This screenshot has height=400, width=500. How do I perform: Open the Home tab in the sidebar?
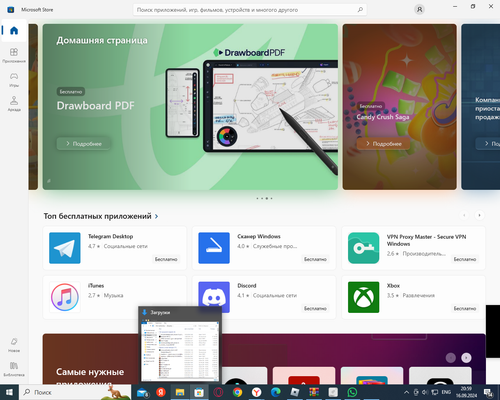click(14, 31)
